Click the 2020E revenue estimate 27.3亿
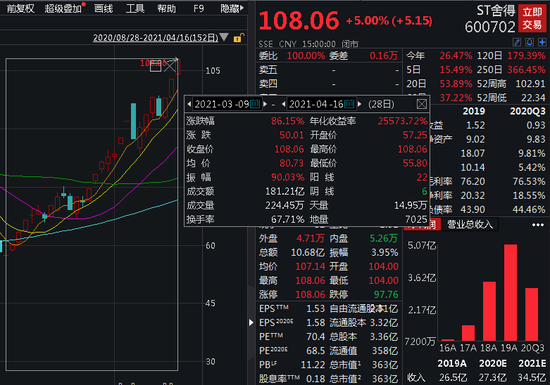 point(492,378)
